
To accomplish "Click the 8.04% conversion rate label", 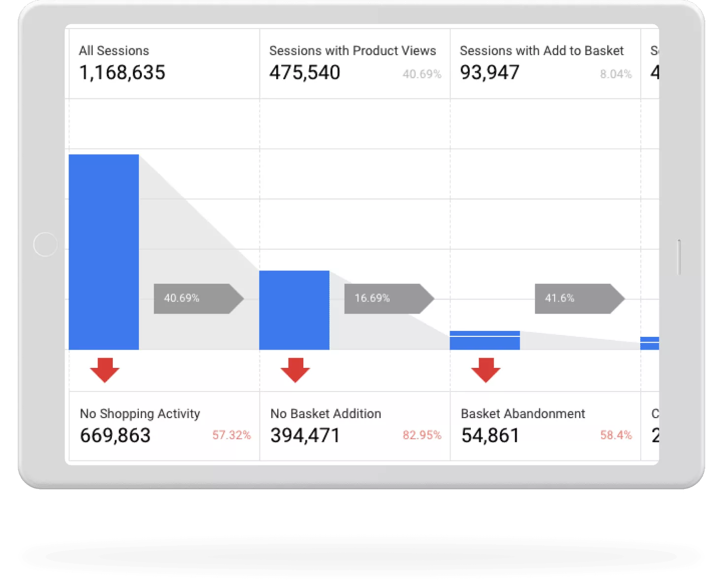I will click(616, 74).
